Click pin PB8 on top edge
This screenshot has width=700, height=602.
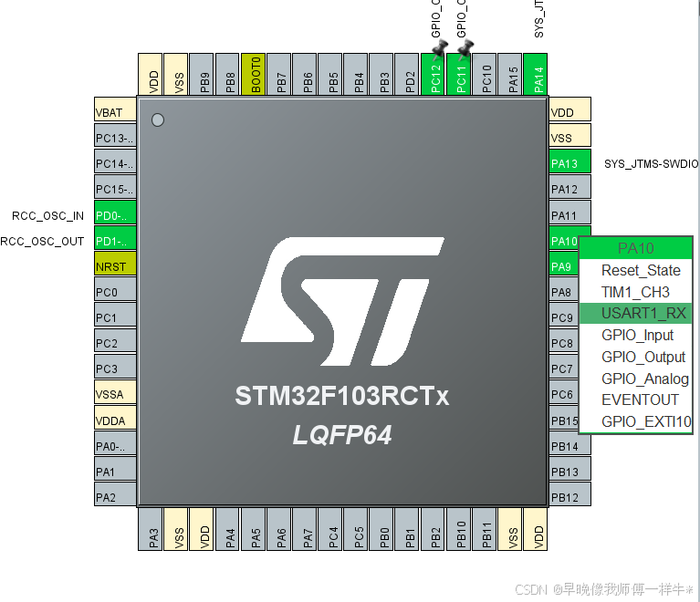227,74
